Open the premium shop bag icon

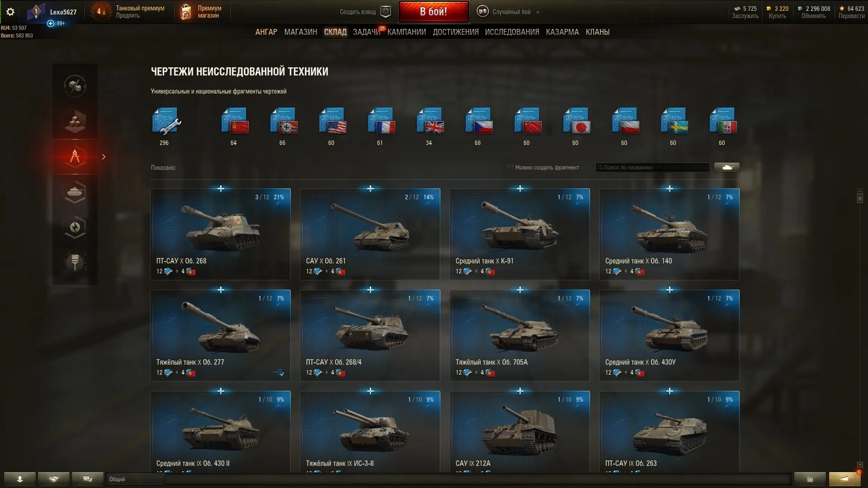pos(186,12)
